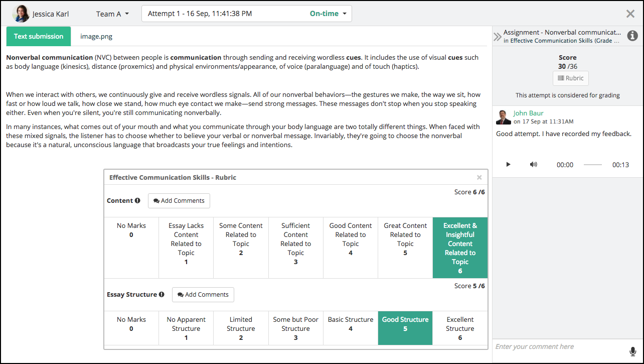Image resolution: width=644 pixels, height=364 pixels.
Task: Select No Apparent Structure rating 1
Action: click(186, 328)
